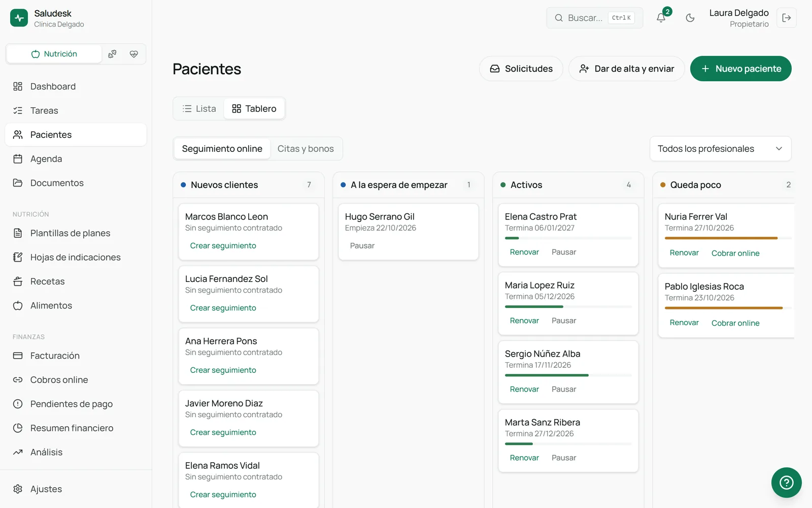The image size is (812, 508).
Task: Switch to Lista view
Action: [199, 109]
